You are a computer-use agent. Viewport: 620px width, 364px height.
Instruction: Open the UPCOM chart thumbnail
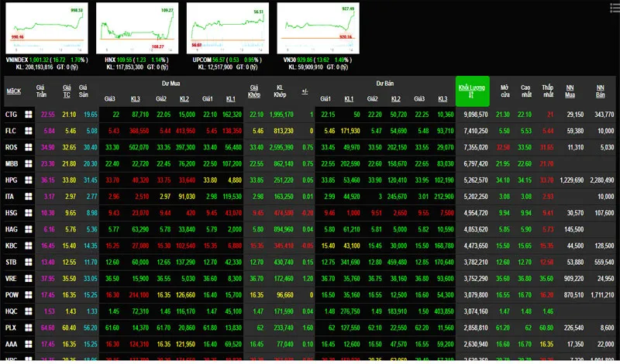coord(228,28)
